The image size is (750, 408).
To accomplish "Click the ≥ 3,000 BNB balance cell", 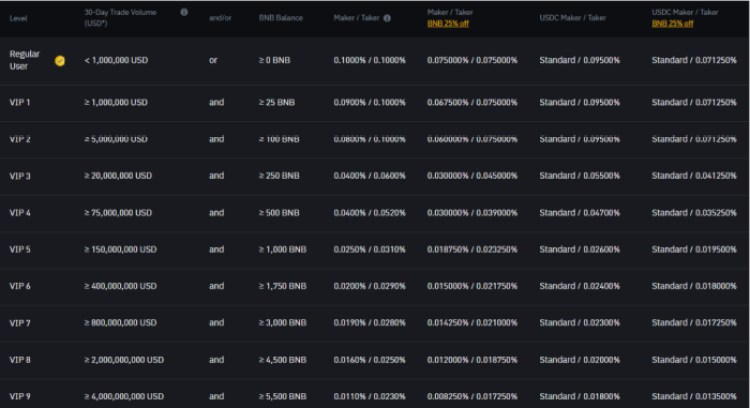I will coord(283,323).
